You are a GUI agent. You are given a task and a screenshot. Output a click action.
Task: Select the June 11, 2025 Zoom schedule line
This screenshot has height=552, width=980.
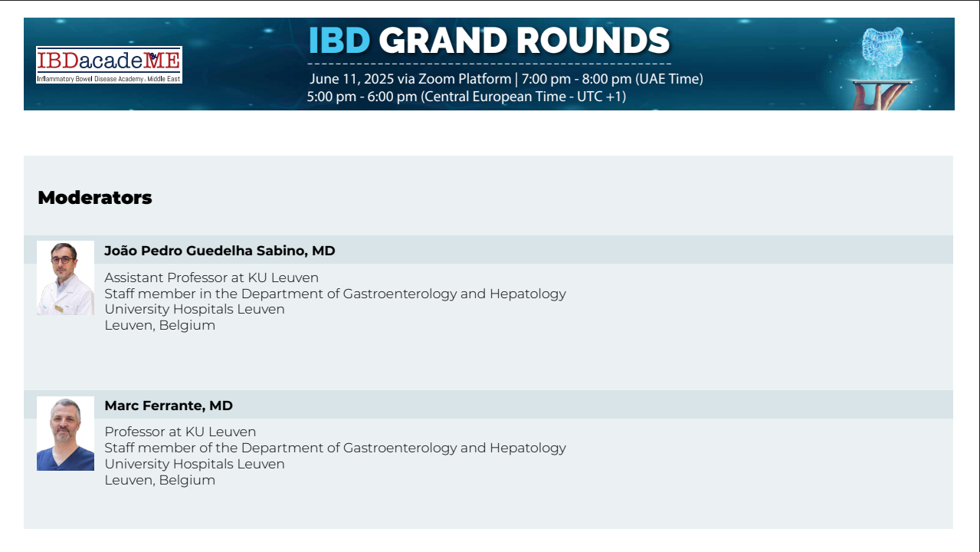click(506, 79)
